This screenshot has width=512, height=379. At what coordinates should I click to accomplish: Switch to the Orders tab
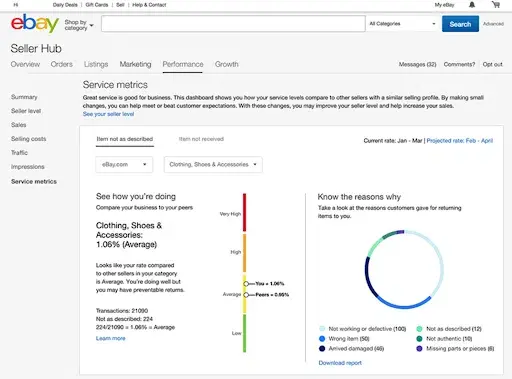62,64
